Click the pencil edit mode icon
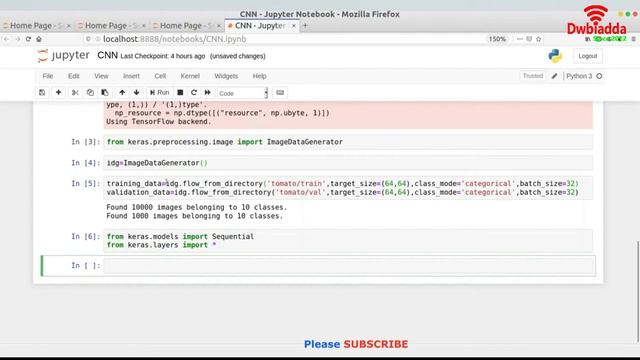640x360 pixels. click(x=554, y=76)
